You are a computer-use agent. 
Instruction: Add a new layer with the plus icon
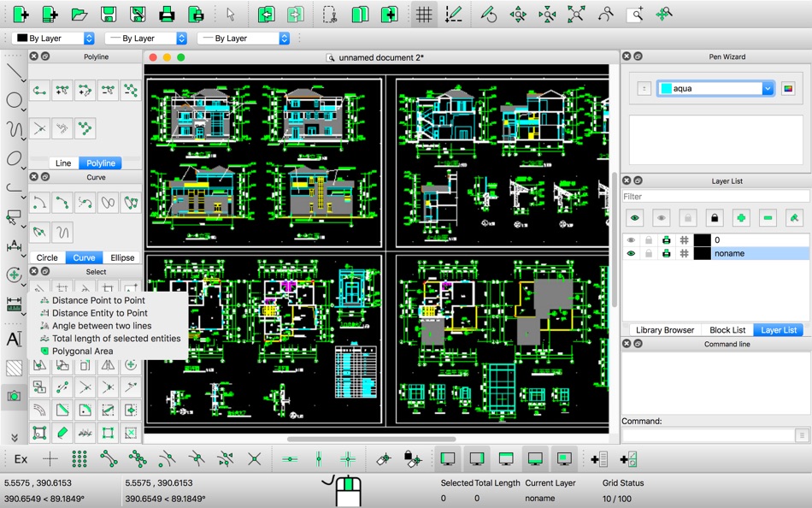click(x=741, y=218)
